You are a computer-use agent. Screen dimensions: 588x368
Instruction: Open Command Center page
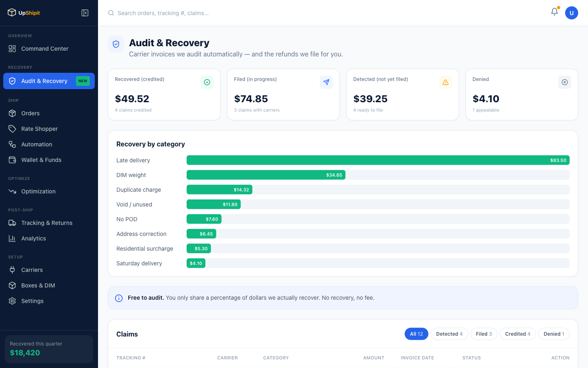point(49,49)
